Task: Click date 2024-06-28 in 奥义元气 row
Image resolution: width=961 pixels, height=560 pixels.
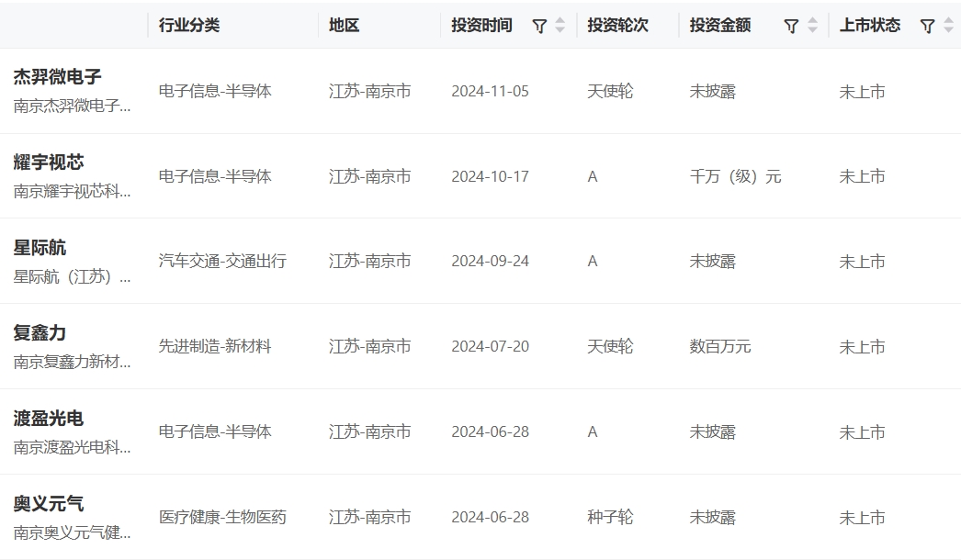Action: tap(491, 518)
